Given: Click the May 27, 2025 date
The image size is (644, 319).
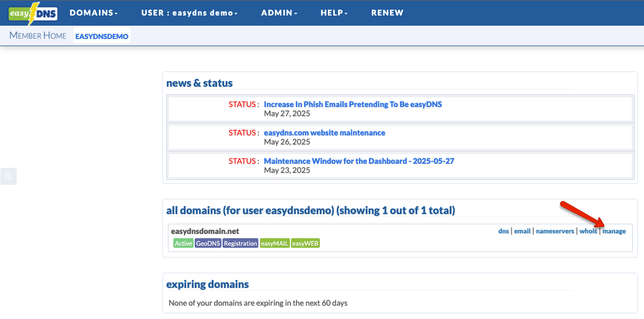Looking at the screenshot, I should [287, 113].
